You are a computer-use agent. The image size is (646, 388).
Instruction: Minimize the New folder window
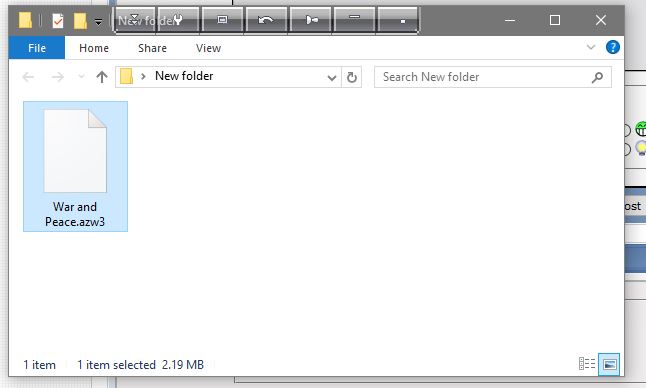tap(510, 20)
